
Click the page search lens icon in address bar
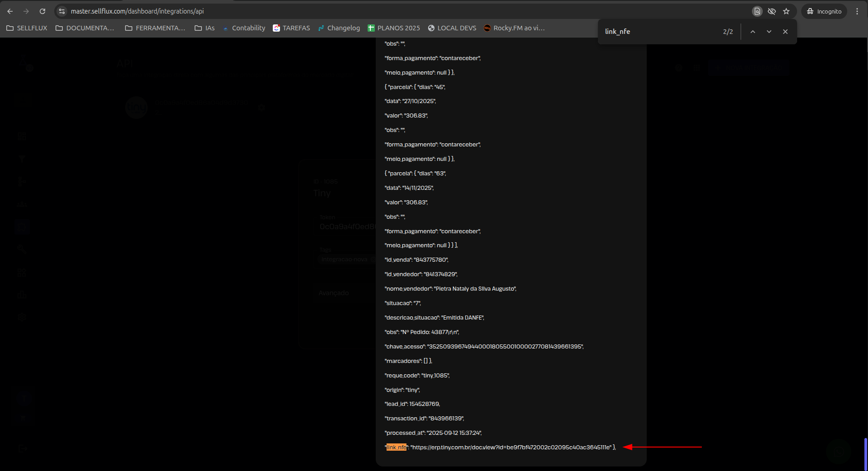[x=757, y=11]
